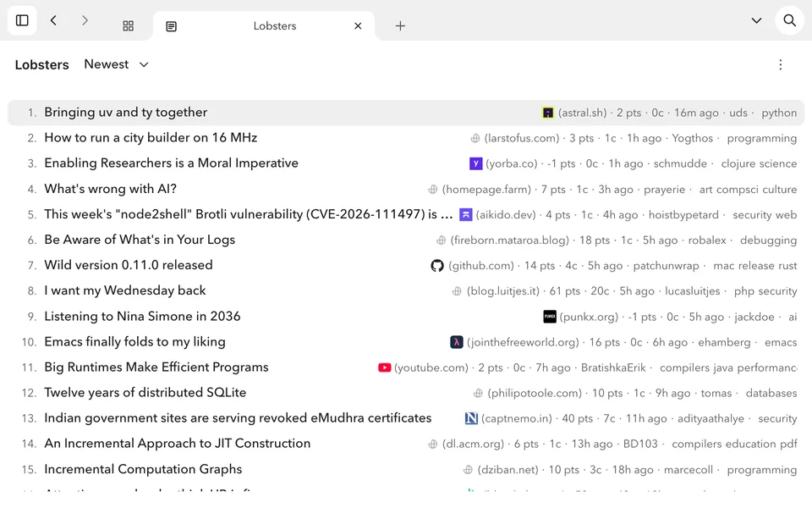The image size is (812, 508).
Task: Click username 'adityaathalye'
Action: [710, 419]
